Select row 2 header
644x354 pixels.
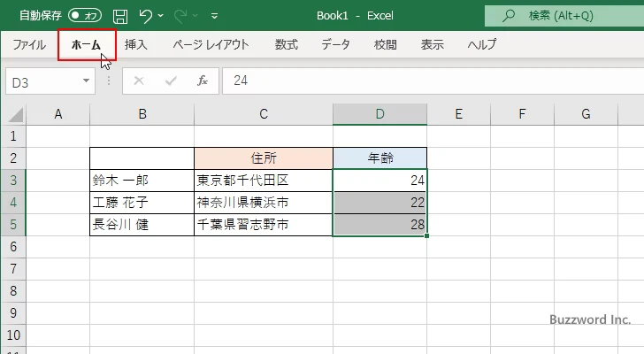(13, 158)
